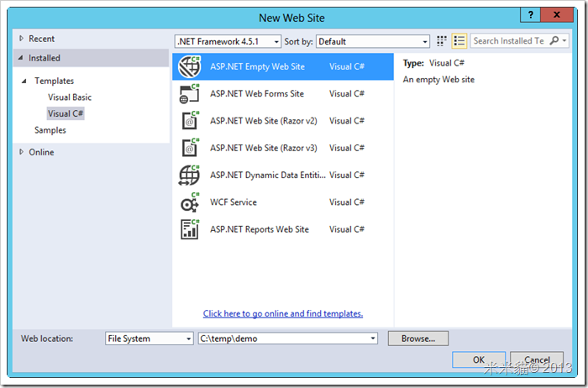
Task: Open the Sort by Default dropdown
Action: point(373,41)
